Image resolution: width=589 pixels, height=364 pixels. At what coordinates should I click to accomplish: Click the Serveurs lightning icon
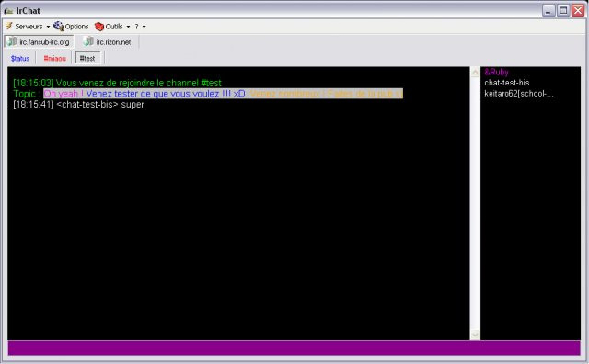click(9, 26)
